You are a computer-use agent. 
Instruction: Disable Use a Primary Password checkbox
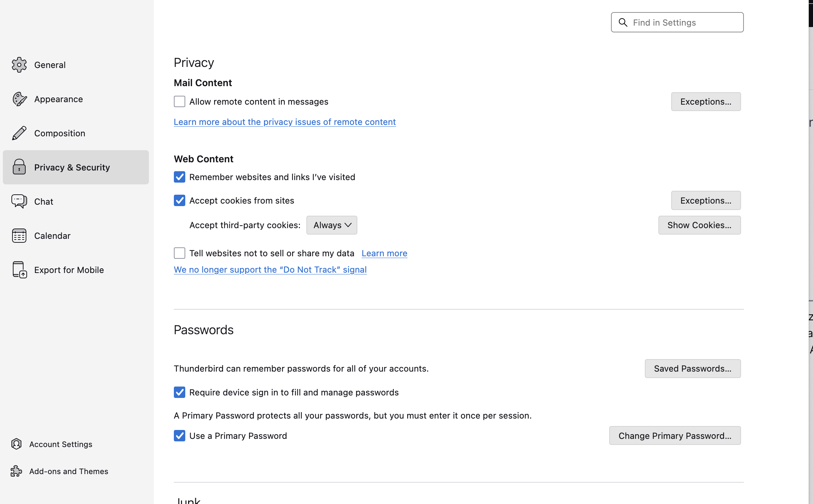click(x=180, y=436)
